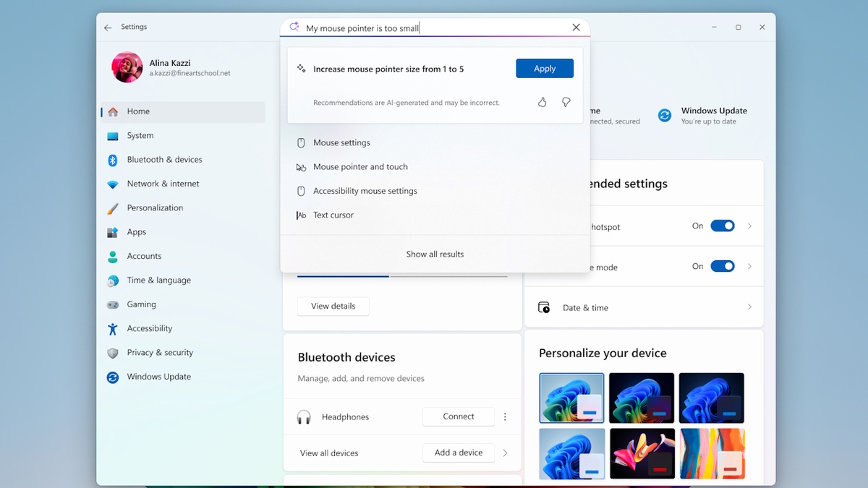This screenshot has height=488, width=868.
Task: Toggle the mode switch below hotspot
Action: [723, 267]
